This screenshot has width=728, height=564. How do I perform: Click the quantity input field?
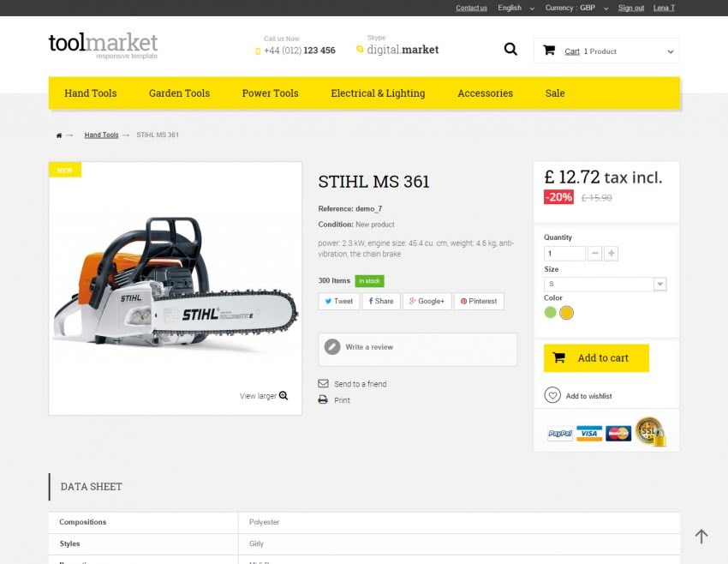pos(564,253)
